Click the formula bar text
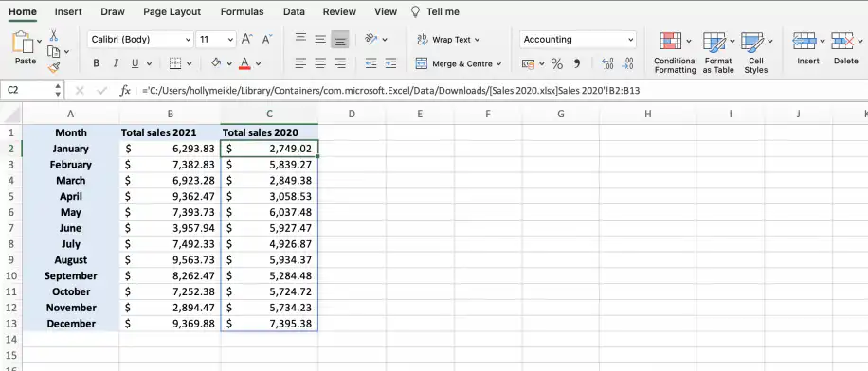 click(x=390, y=91)
